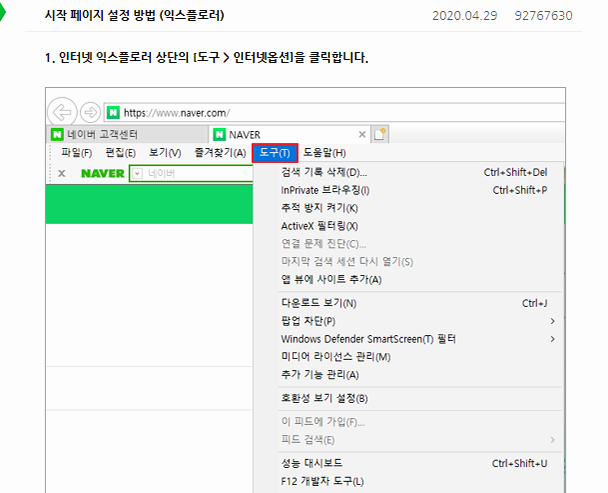This screenshot has height=493, width=608.
Task: Click the Naver favicon in address bar
Action: pyautogui.click(x=113, y=113)
